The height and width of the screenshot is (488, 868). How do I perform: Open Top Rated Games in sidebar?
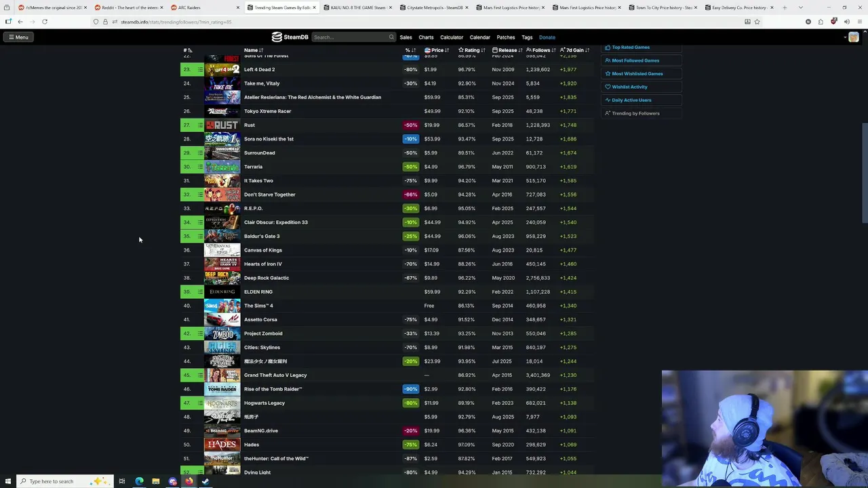pos(641,47)
